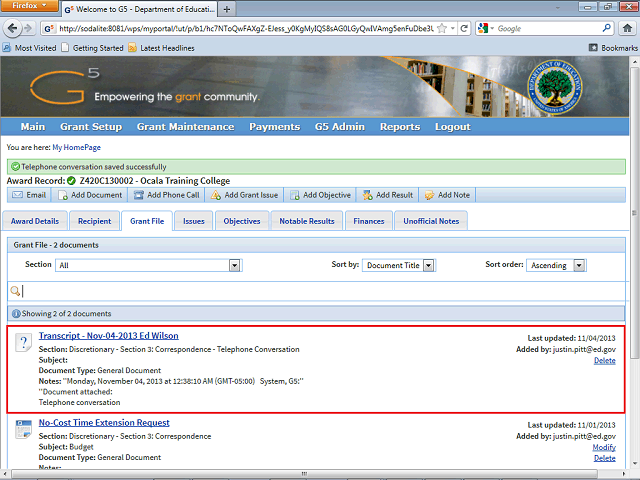Open the Grant Maintenance menu
The width and height of the screenshot is (640, 480).
[x=185, y=127]
